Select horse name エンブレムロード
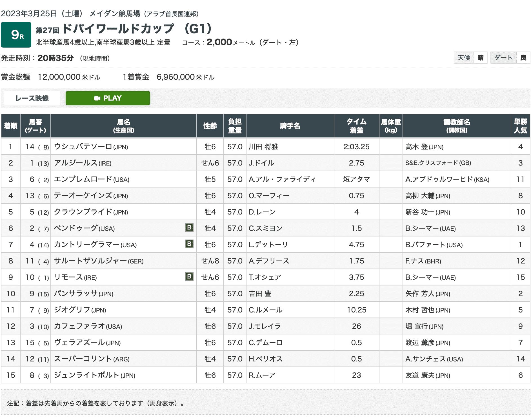 (83, 179)
